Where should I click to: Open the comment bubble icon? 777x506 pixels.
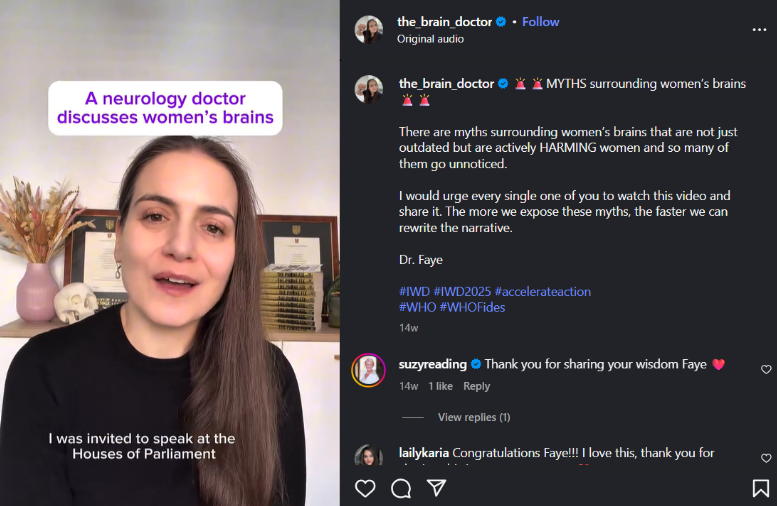coord(401,488)
